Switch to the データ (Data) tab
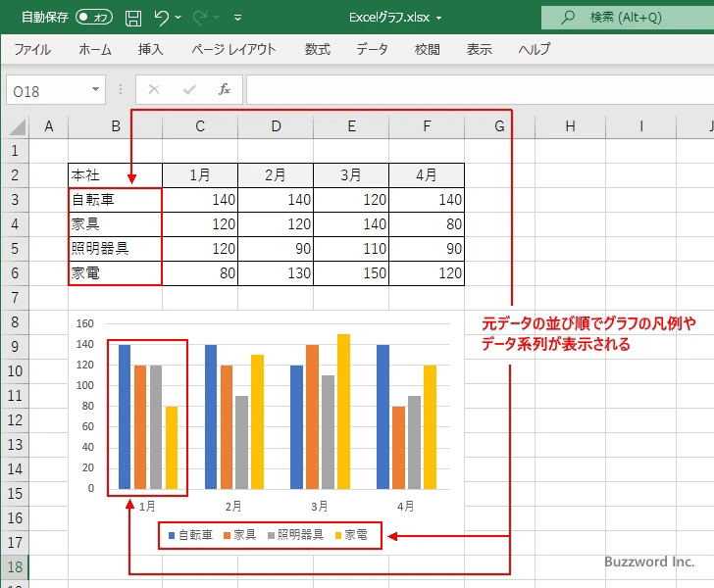 [x=372, y=49]
